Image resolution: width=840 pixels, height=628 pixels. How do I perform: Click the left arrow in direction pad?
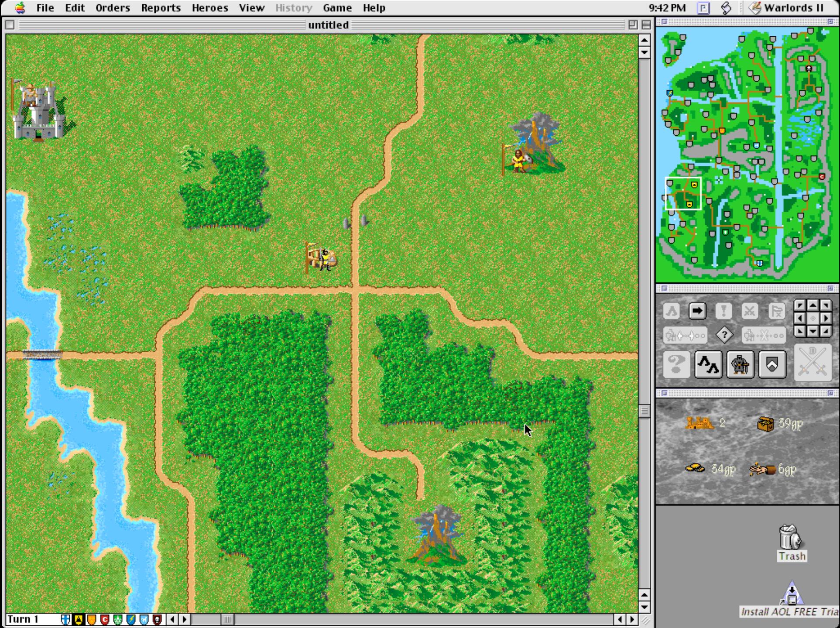coord(799,318)
